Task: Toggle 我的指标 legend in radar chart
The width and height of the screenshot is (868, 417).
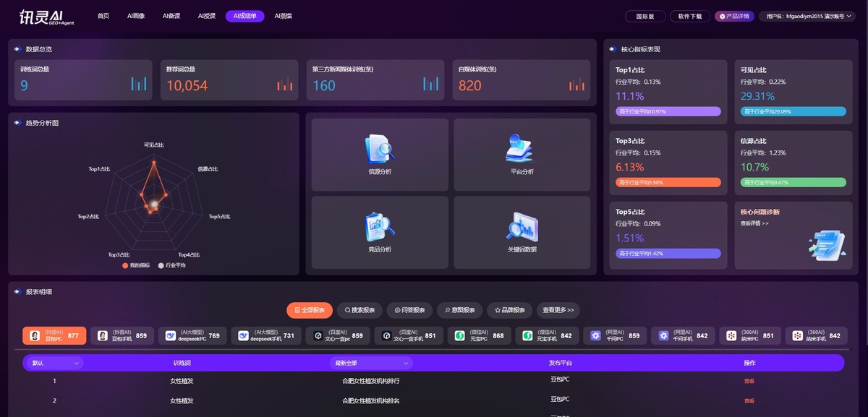Action: coord(137,265)
